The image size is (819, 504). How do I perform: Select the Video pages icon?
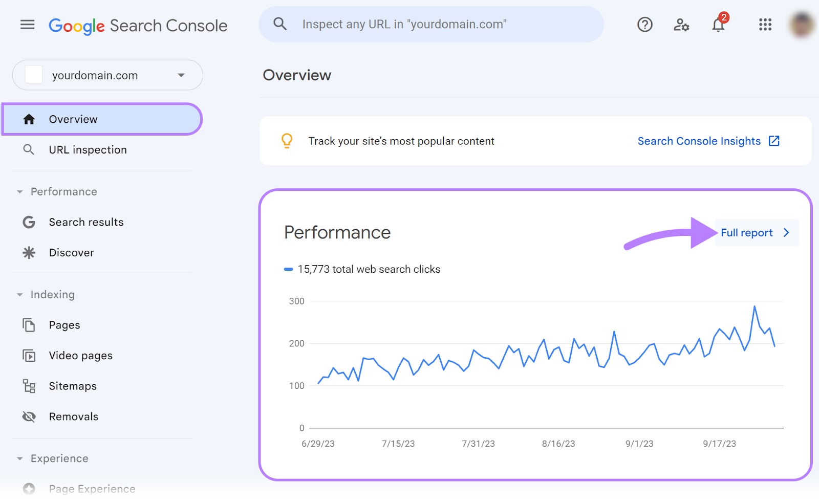[29, 355]
